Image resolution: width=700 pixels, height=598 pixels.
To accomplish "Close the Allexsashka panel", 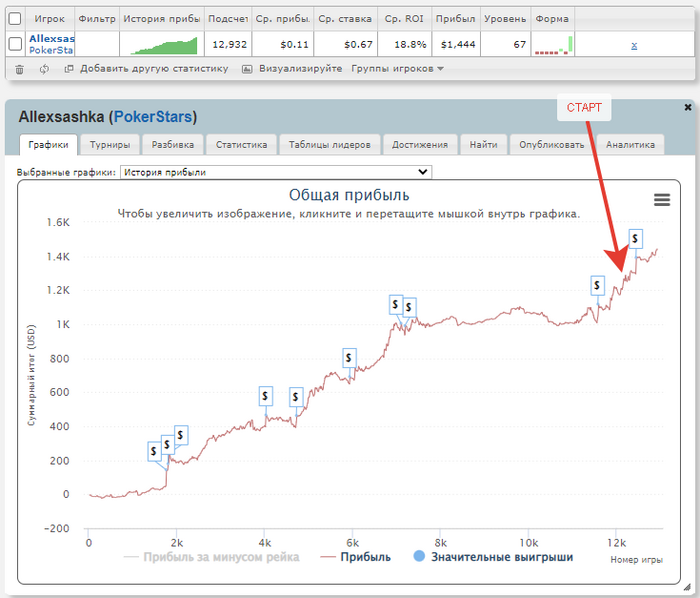I will tap(688, 107).
